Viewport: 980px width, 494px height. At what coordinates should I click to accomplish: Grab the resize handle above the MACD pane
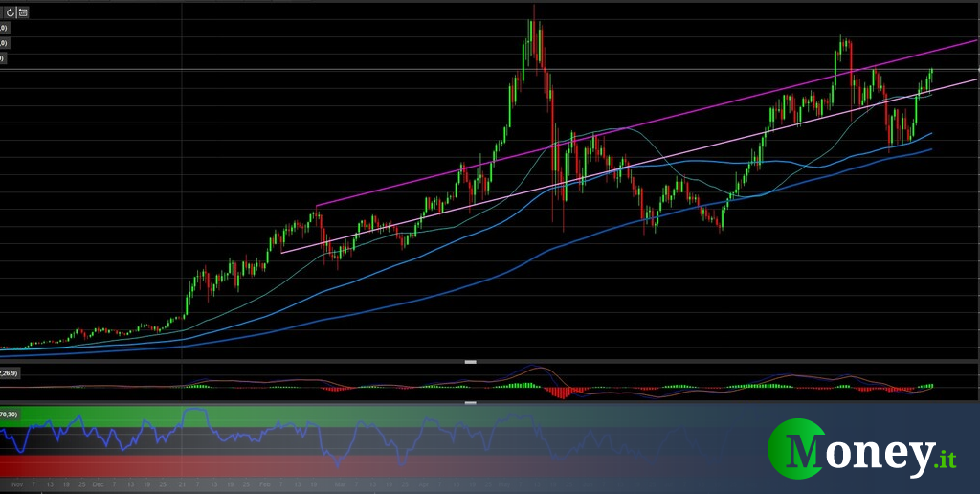[471, 362]
